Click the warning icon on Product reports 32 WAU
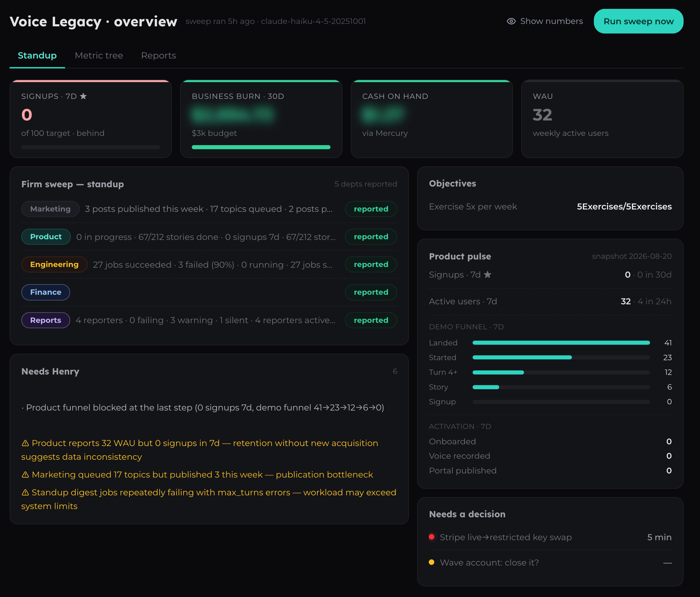Screen dimensions: 700x597 (x=25, y=443)
